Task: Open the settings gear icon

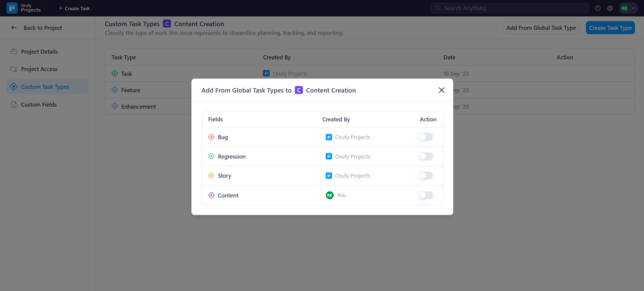Action: click(610, 8)
